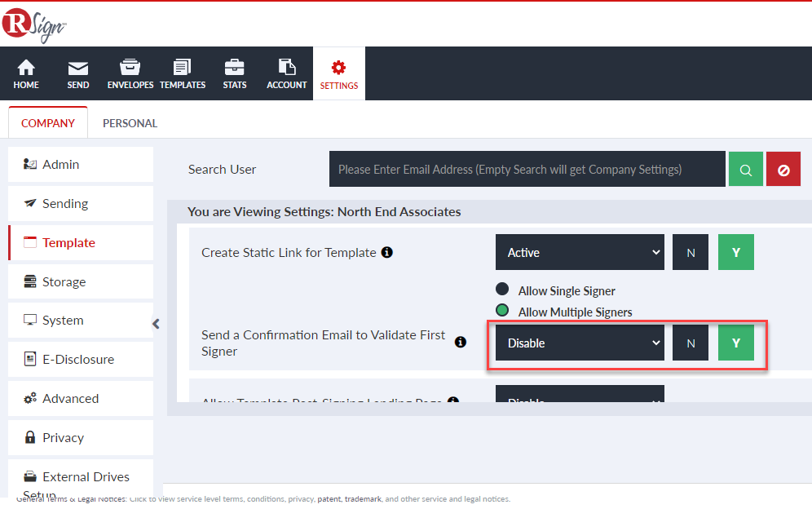Screen dimensions: 812x509
Task: Switch to the Personal tab
Action: (x=130, y=123)
